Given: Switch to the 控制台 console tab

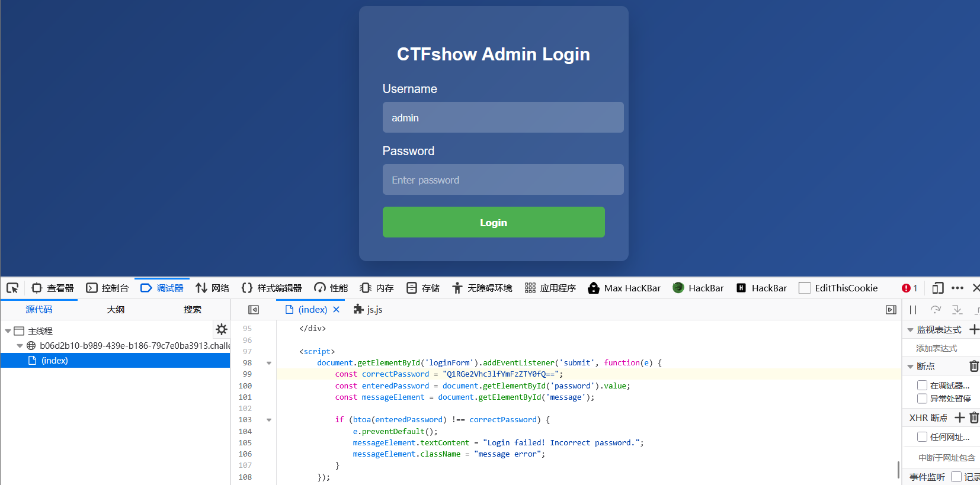Looking at the screenshot, I should click(107, 288).
